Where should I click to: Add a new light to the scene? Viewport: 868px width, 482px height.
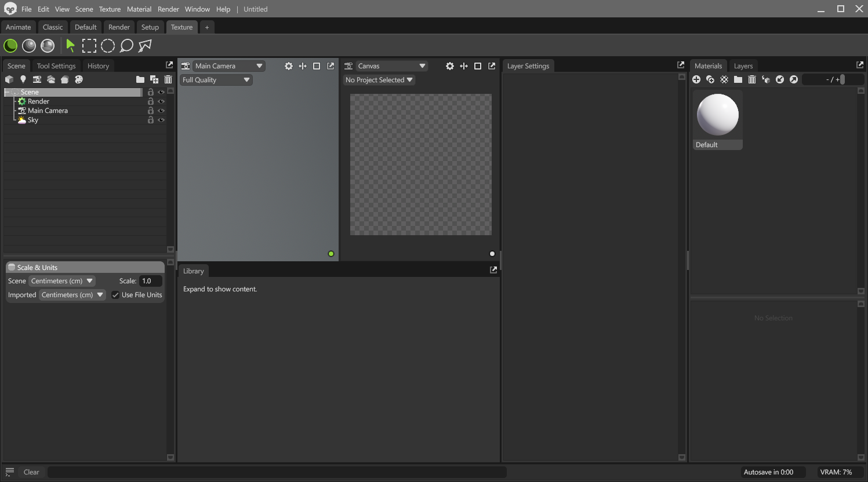(x=23, y=79)
